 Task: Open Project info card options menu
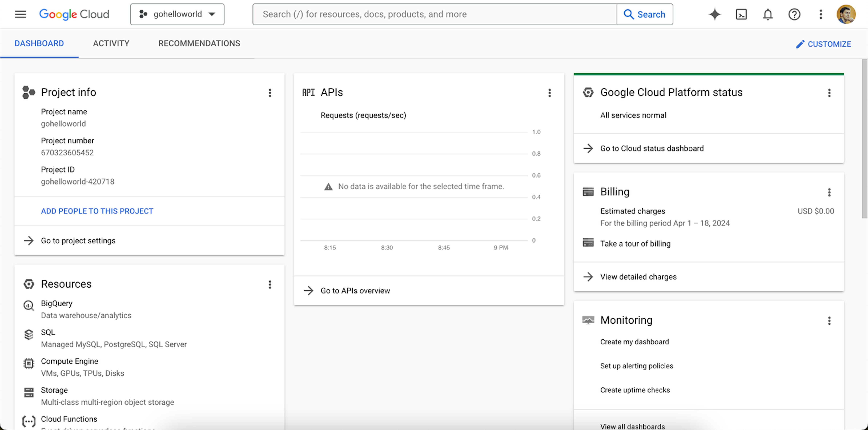[270, 93]
